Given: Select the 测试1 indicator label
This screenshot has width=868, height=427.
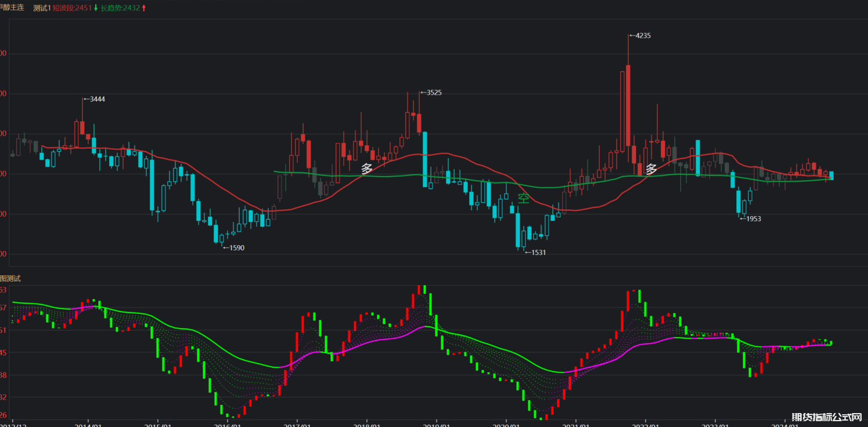Looking at the screenshot, I should coord(42,8).
